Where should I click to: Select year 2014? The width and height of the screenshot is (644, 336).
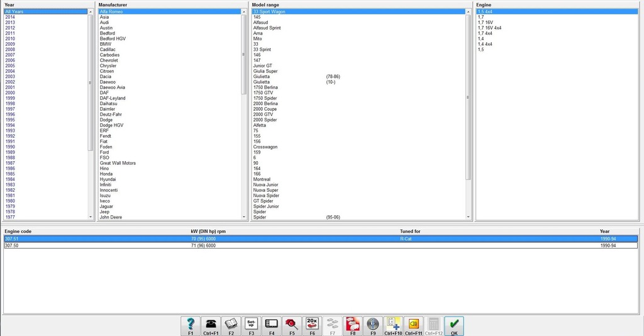tap(10, 17)
